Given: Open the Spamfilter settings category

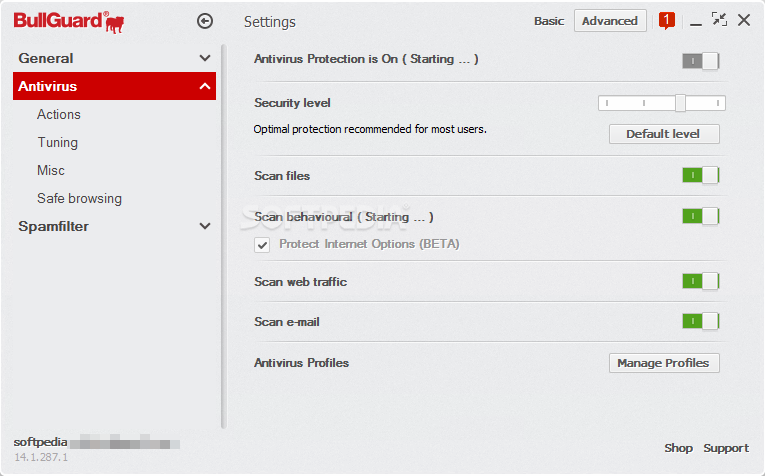Looking at the screenshot, I should coord(54,226).
